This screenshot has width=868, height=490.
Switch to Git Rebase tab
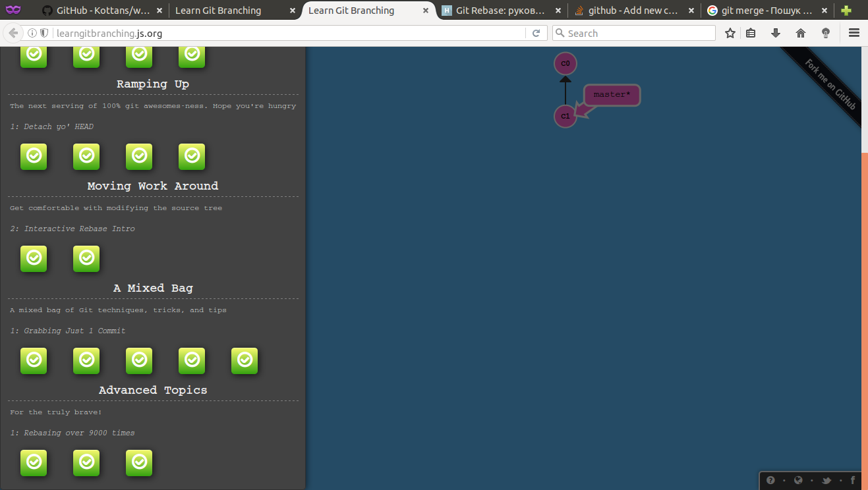click(x=501, y=11)
